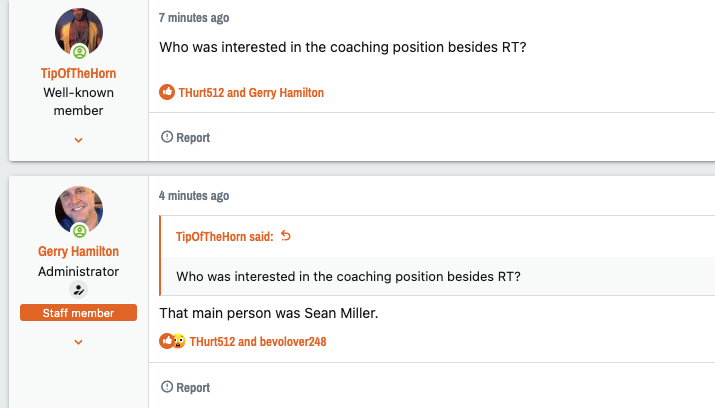
Task: Click the reaction emoji icons on Gerry Hamilton's post
Action: pyautogui.click(x=172, y=341)
